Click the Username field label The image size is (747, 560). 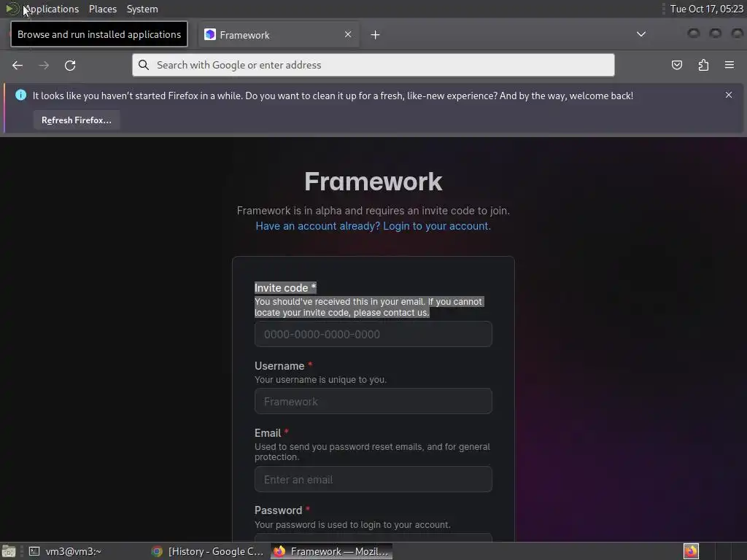(x=279, y=366)
